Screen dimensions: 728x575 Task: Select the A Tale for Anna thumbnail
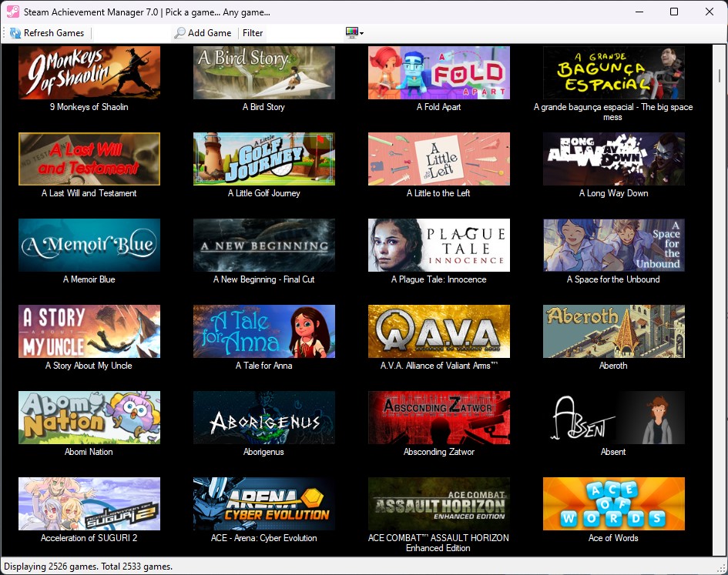pyautogui.click(x=263, y=331)
